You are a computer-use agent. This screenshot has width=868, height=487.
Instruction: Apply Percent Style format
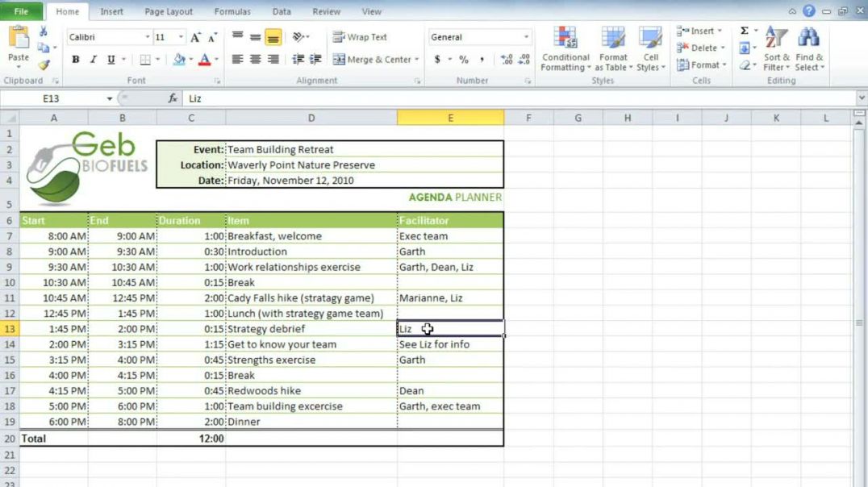click(x=464, y=59)
